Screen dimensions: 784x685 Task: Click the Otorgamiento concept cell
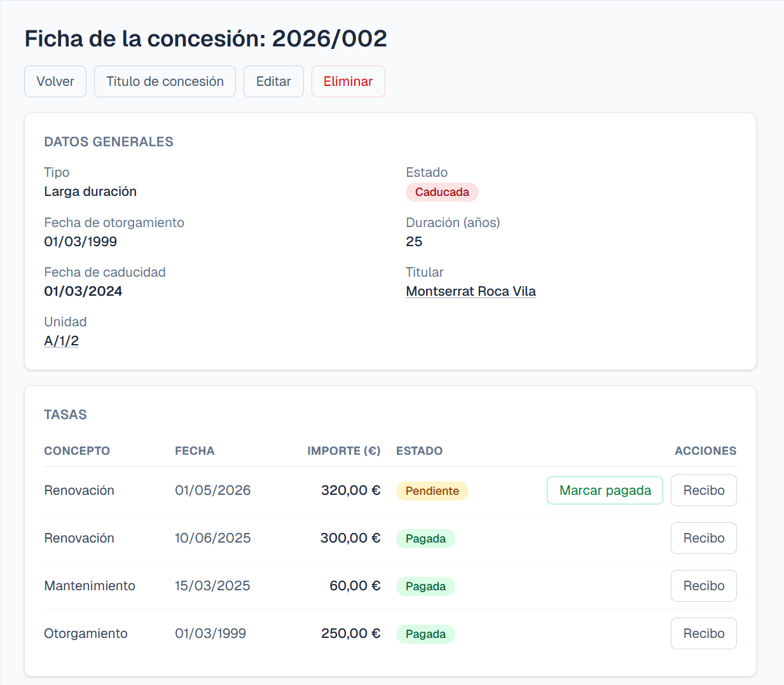(x=86, y=633)
